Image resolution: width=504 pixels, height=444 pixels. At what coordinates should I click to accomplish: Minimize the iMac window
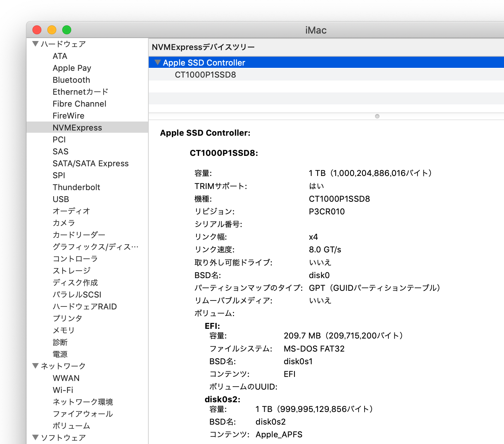[x=52, y=30]
